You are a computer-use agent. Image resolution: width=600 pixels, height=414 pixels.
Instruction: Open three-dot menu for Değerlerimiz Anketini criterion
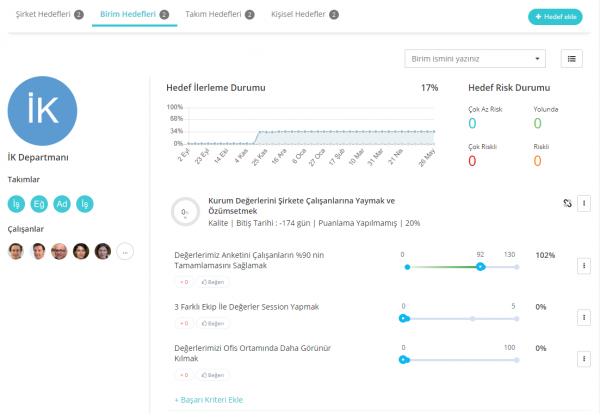(584, 266)
